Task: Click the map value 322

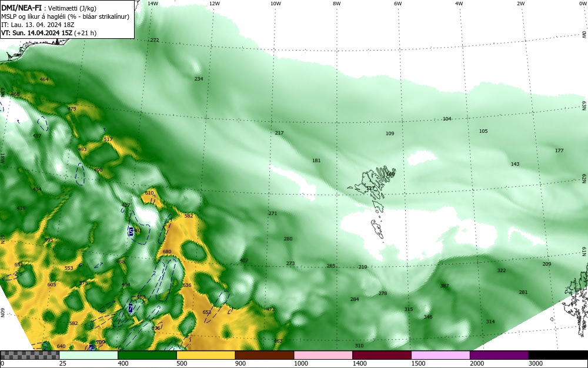Action: [502, 270]
